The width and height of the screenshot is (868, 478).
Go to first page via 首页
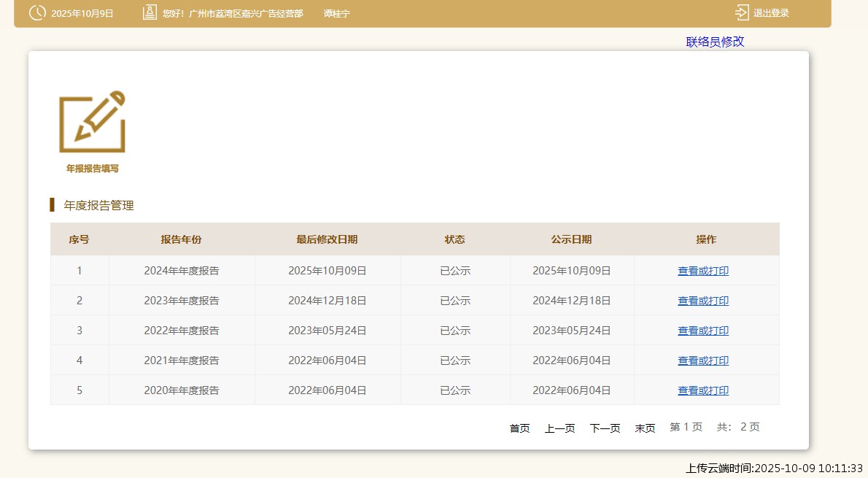519,428
